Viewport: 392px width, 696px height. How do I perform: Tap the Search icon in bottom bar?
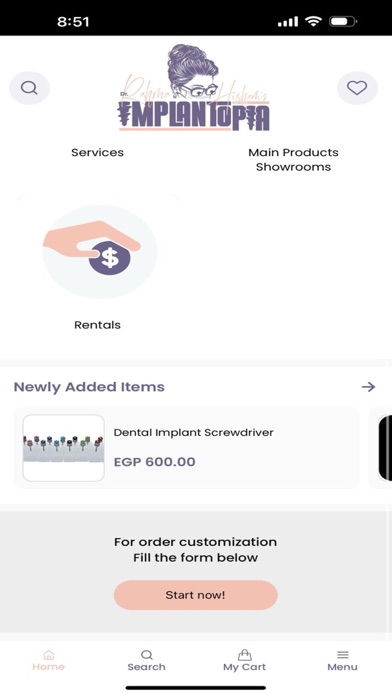pos(147,655)
